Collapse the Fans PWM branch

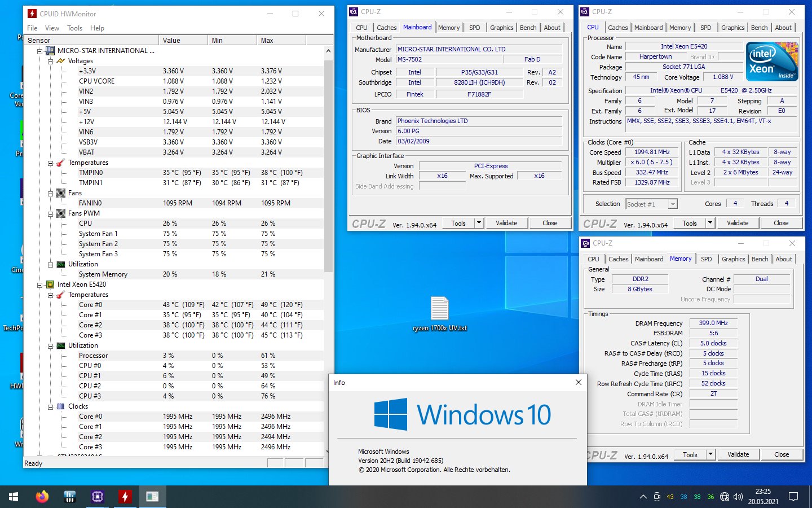[x=50, y=213]
